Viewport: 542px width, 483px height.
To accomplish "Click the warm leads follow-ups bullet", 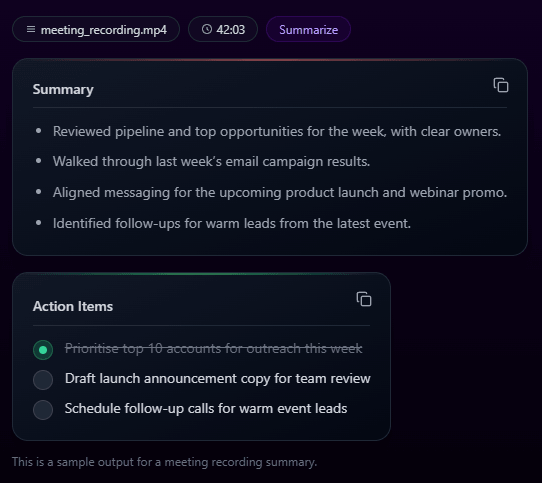I will pyautogui.click(x=232, y=223).
